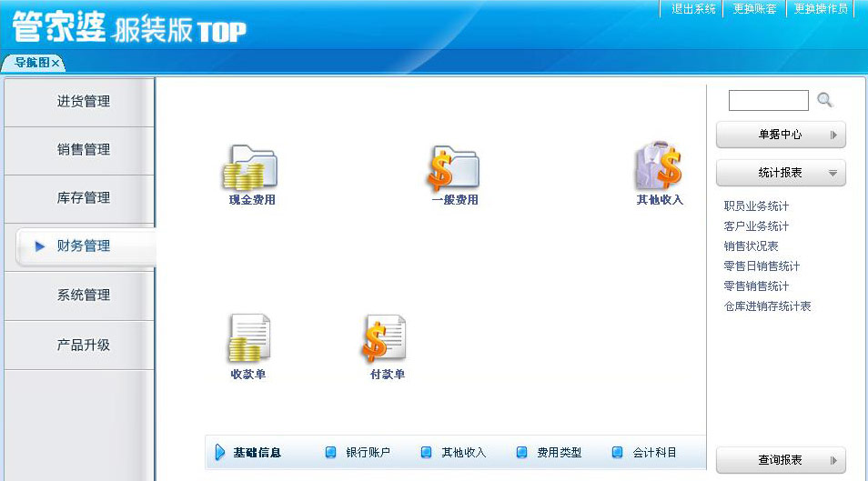
Task: Expand the 单据中心 panel
Action: (x=781, y=135)
